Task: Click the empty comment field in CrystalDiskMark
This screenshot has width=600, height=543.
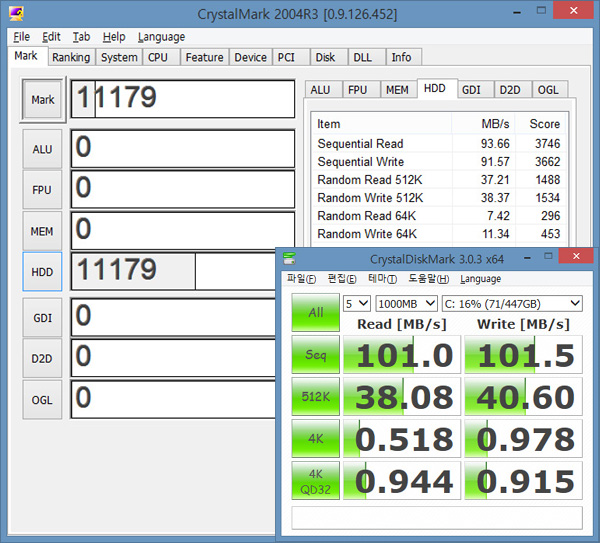Action: coord(437,517)
